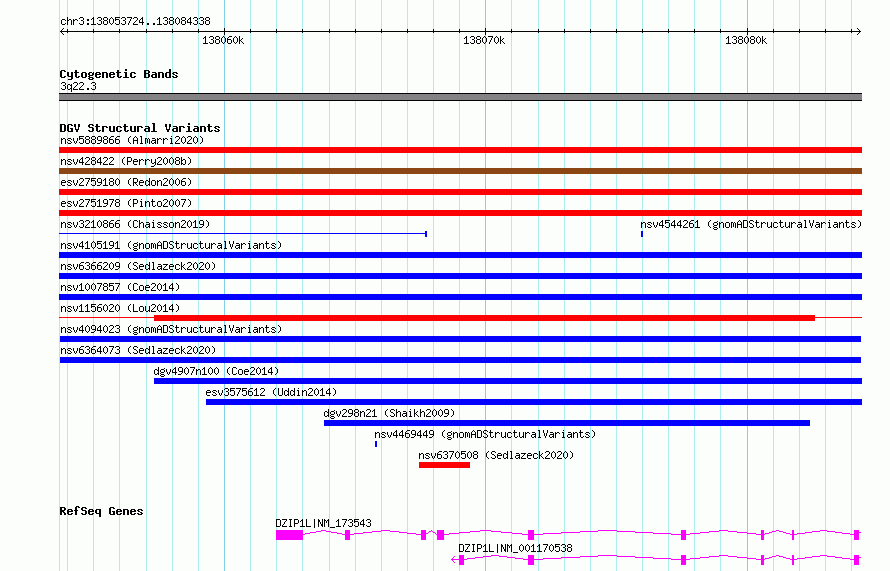
Task: Open nsv6366209 (Sedlazeck2020) label
Action: pos(138,266)
